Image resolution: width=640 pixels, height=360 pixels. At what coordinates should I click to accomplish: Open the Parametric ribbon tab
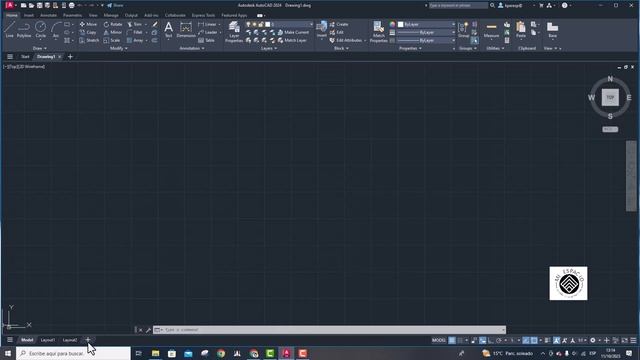73,15
